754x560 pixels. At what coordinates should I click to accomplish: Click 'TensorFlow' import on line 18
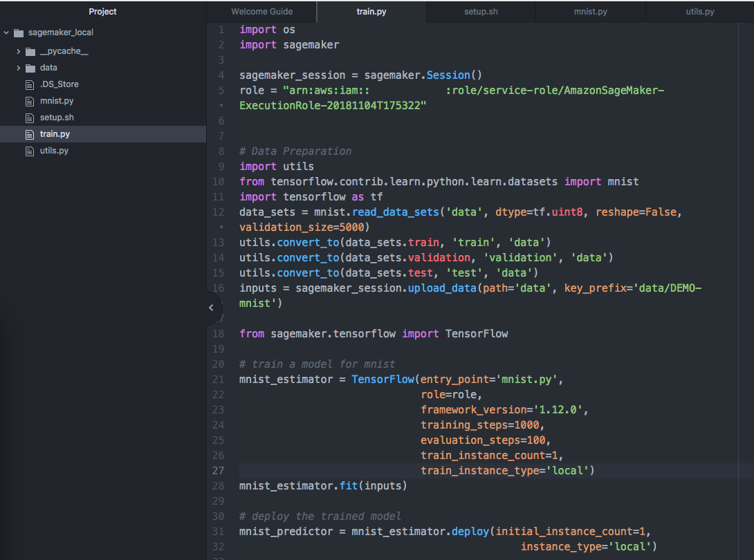pos(477,334)
